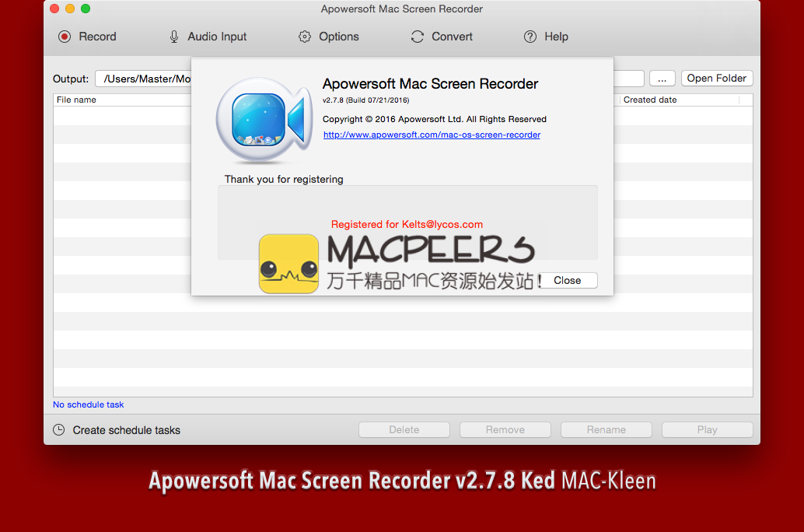Click the "Thank you for registering" text

point(284,180)
